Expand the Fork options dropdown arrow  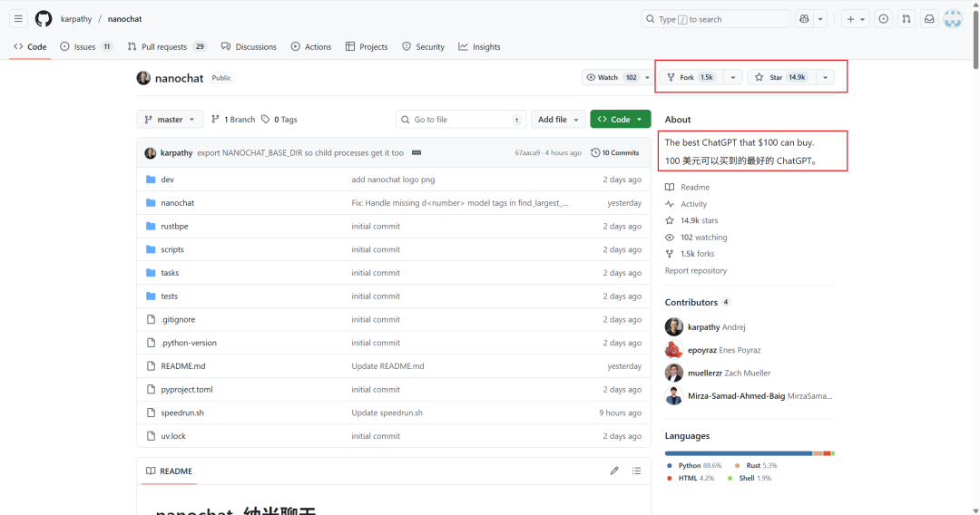coord(733,77)
